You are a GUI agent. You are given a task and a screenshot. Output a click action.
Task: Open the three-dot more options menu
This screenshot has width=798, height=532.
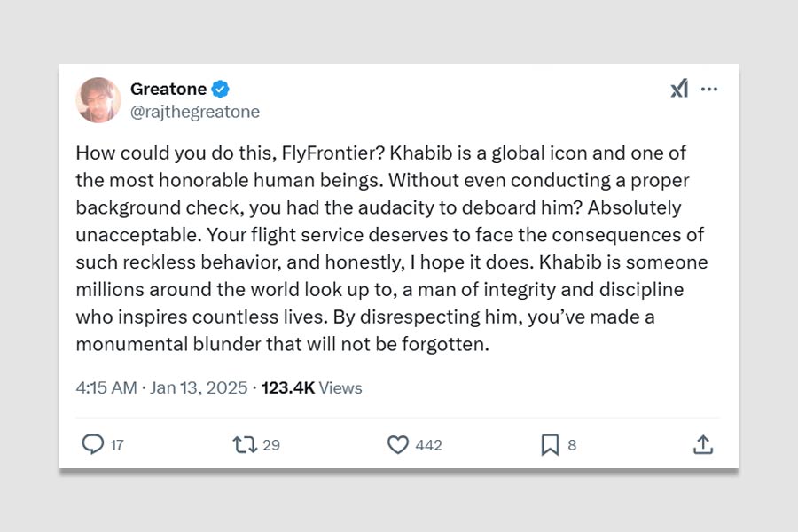point(709,89)
